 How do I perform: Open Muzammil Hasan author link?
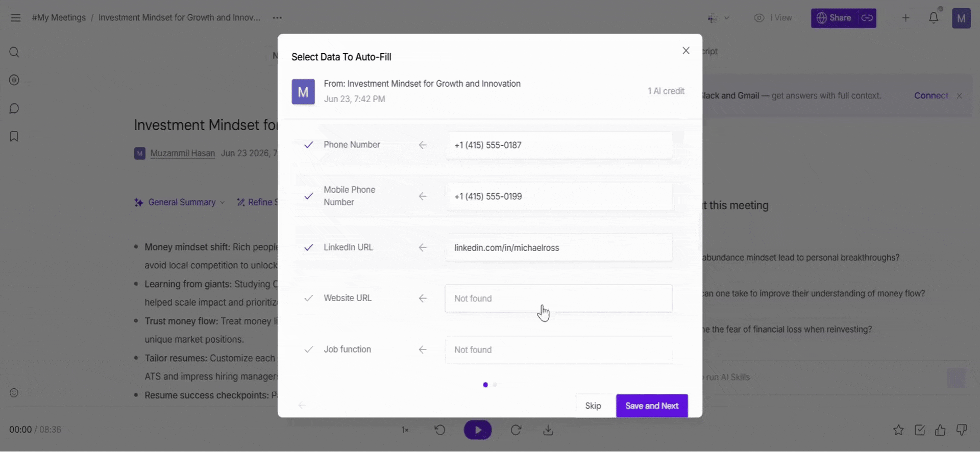183,154
